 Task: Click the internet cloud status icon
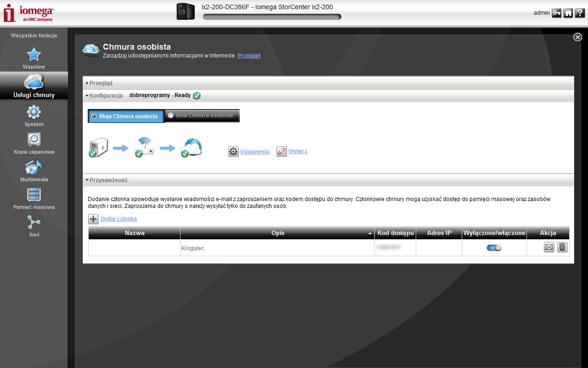[x=192, y=148]
